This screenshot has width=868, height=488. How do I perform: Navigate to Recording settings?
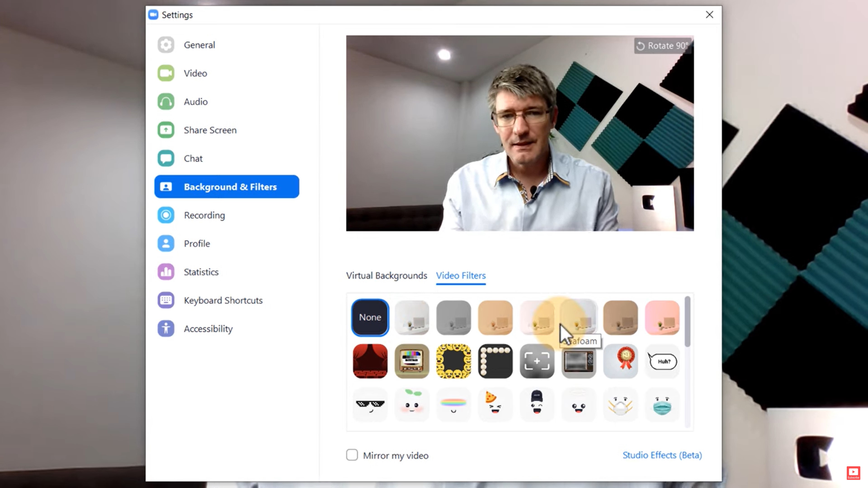point(205,215)
